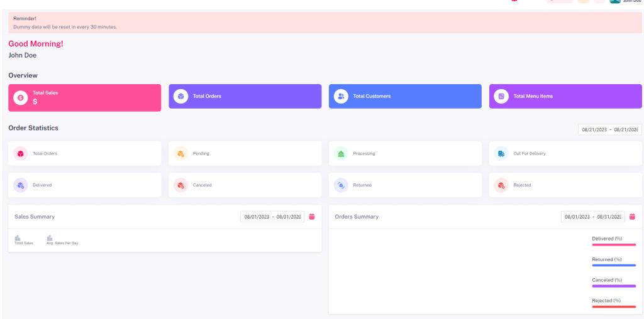Click the 'Avg. Sales Per Day' label

62,243
